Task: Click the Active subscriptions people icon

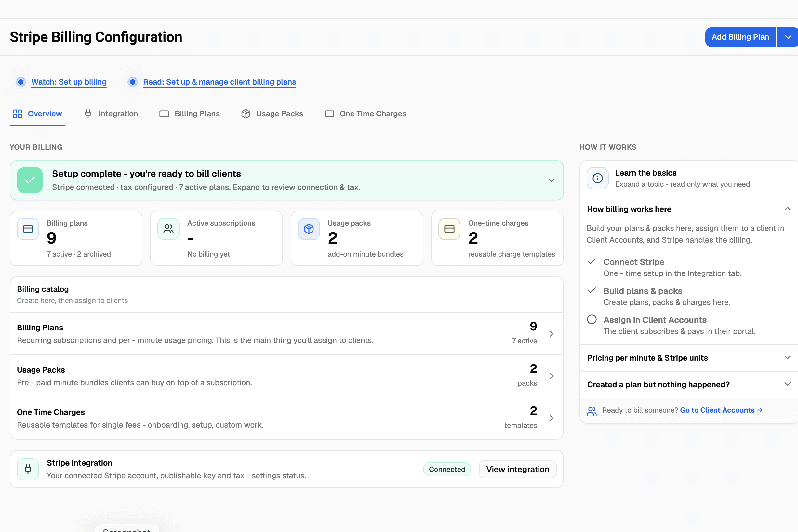Action: tap(168, 229)
